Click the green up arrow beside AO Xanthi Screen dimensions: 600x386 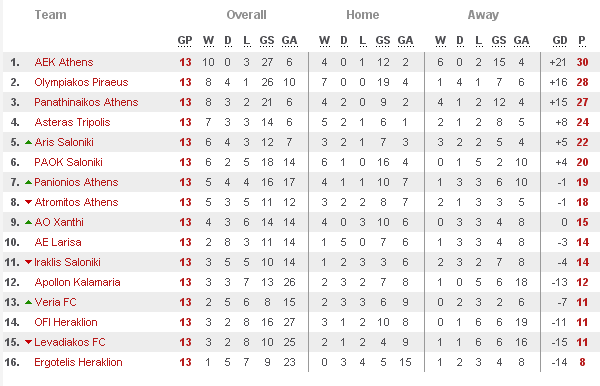pyautogui.click(x=28, y=222)
